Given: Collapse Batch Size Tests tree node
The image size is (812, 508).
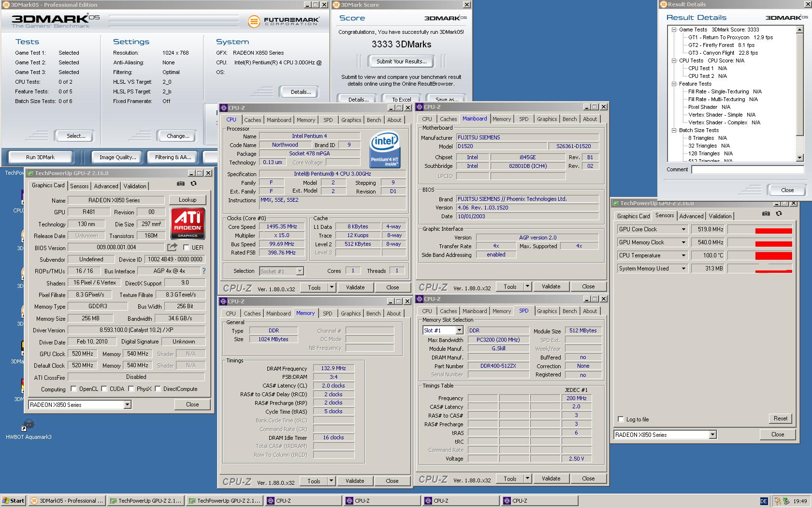Looking at the screenshot, I should 674,130.
